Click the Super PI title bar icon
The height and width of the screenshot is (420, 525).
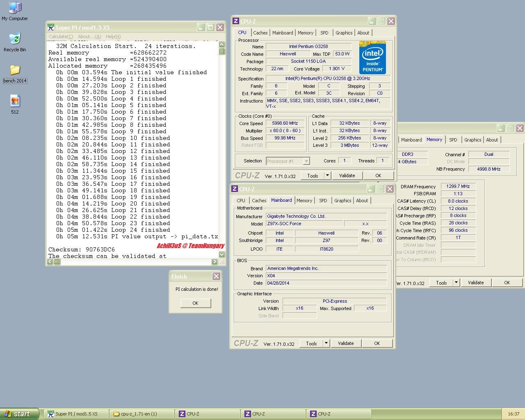tap(51, 27)
